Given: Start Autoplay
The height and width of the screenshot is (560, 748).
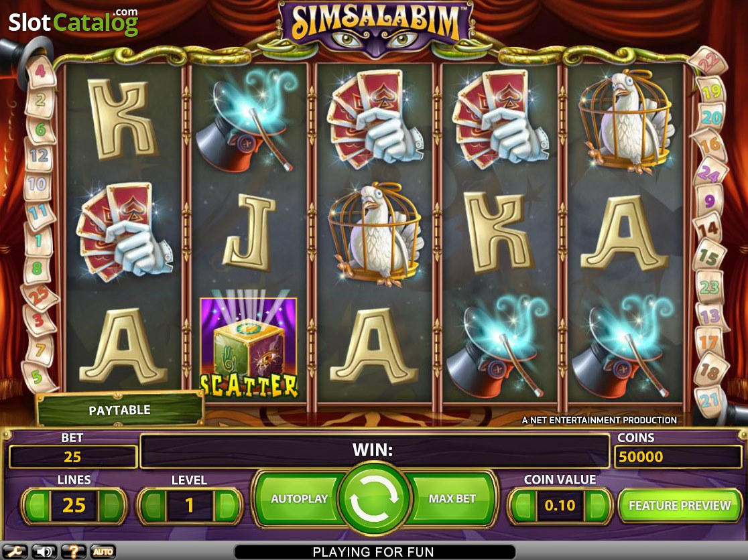Looking at the screenshot, I should pos(299,498).
